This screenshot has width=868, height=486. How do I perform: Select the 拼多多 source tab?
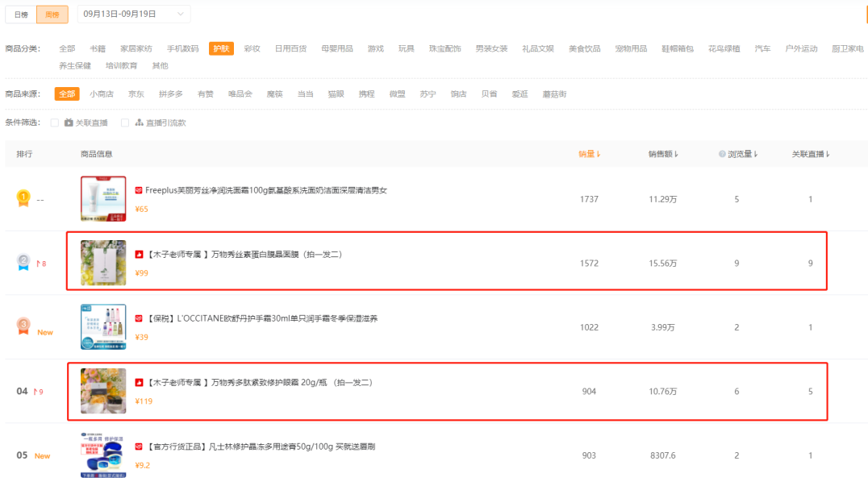pyautogui.click(x=170, y=94)
